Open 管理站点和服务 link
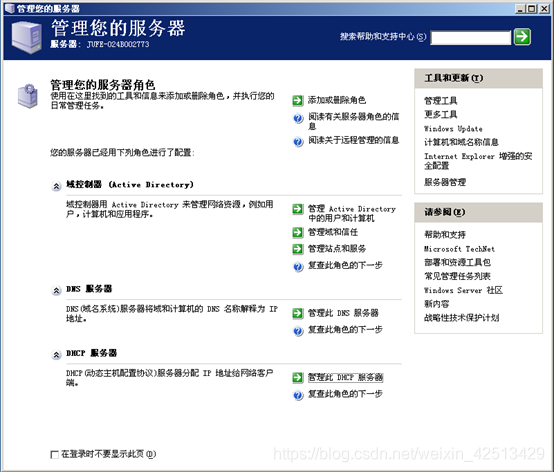This screenshot has height=472, width=554. [337, 249]
